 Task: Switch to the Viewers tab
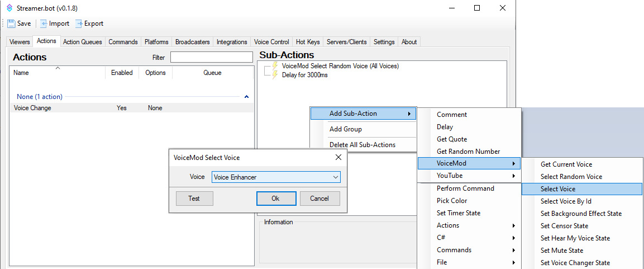pyautogui.click(x=20, y=42)
